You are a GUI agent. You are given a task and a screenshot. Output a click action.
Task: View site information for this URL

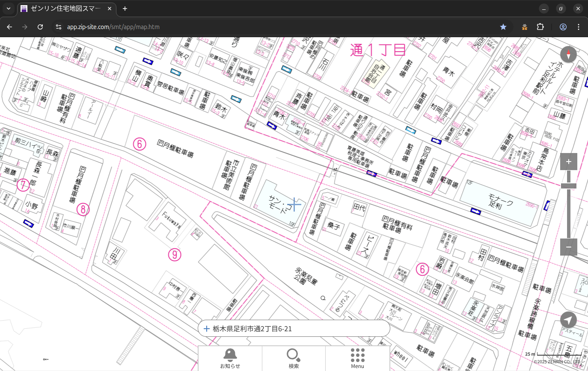[x=59, y=27]
